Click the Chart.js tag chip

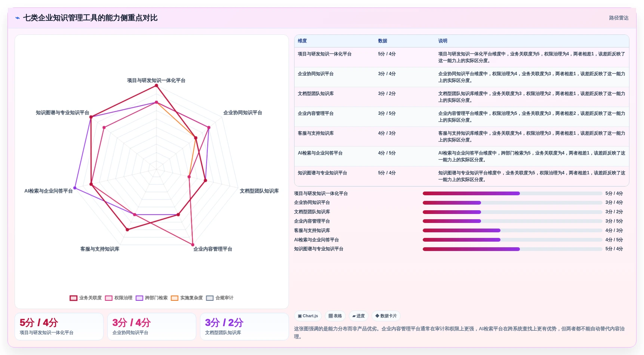pyautogui.click(x=308, y=316)
